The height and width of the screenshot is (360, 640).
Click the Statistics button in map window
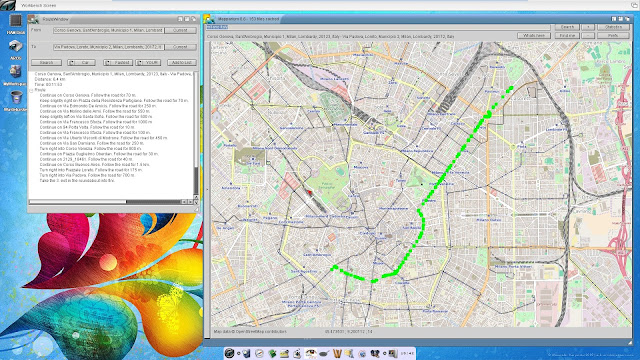pyautogui.click(x=613, y=27)
